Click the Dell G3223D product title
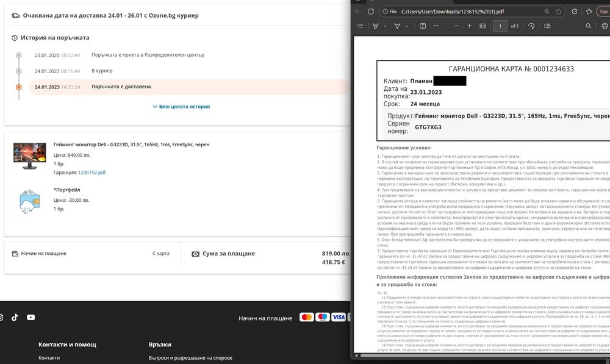The height and width of the screenshot is (364, 610). (x=132, y=145)
